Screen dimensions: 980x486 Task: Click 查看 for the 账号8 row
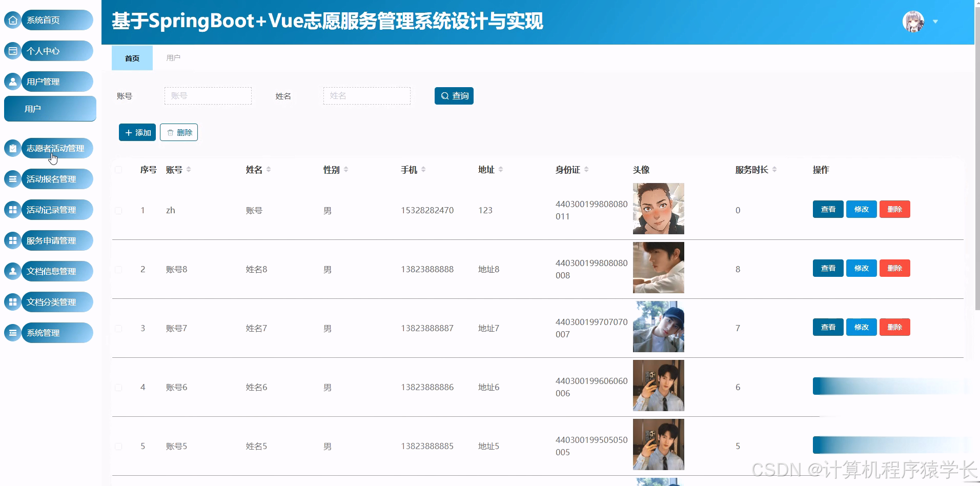pos(828,268)
